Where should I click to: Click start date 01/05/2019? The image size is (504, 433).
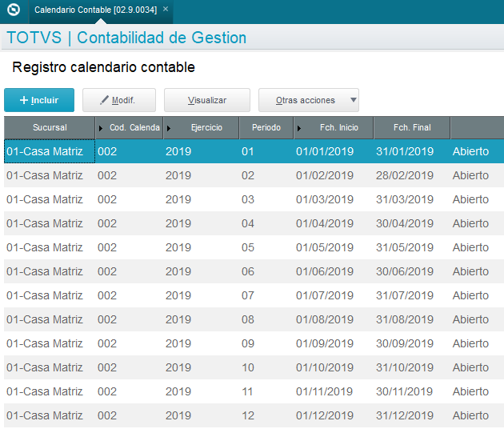325,247
